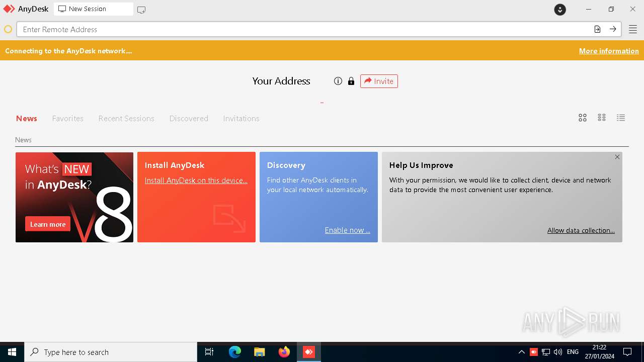Click the info icon next to Your Address
This screenshot has height=362, width=644.
tap(338, 81)
